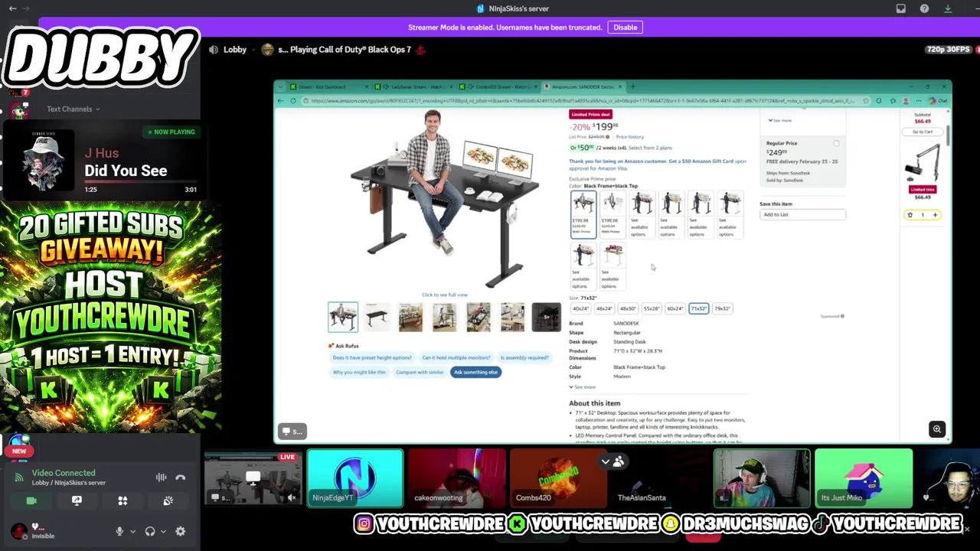The width and height of the screenshot is (980, 551).
Task: Select second $199.98 color swatch
Action: coord(612,214)
